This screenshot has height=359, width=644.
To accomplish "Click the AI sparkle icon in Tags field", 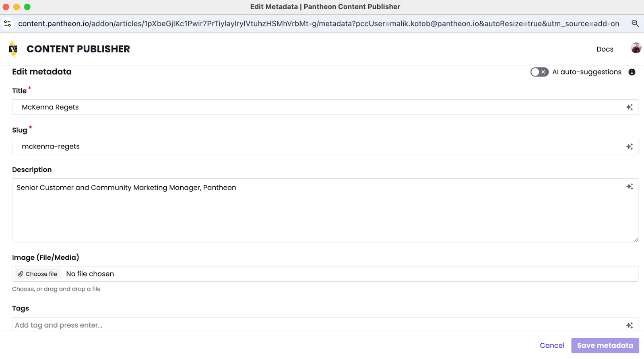I will (x=630, y=325).
